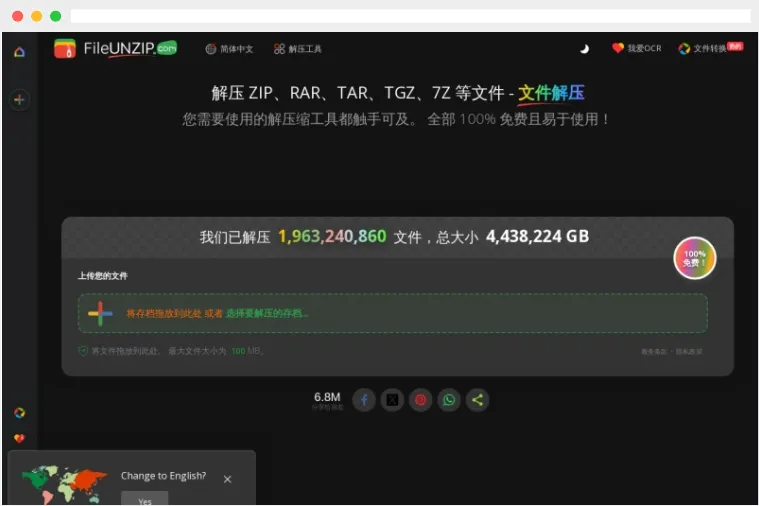Toggle dark mode moon icon

click(585, 48)
